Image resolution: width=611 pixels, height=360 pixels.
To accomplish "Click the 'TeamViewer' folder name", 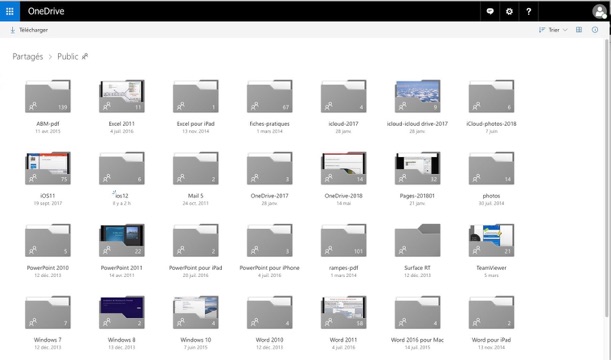I will (491, 268).
